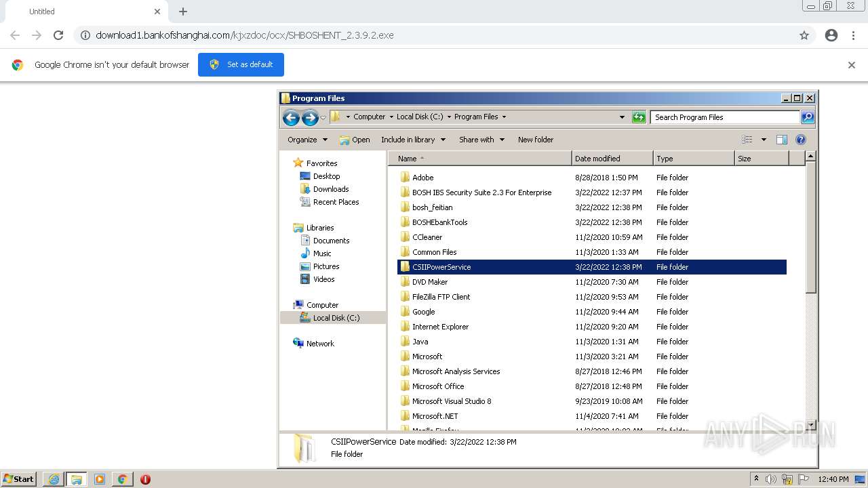Image resolution: width=868 pixels, height=488 pixels.
Task: Bookmark this page with the star icon
Action: (x=804, y=35)
